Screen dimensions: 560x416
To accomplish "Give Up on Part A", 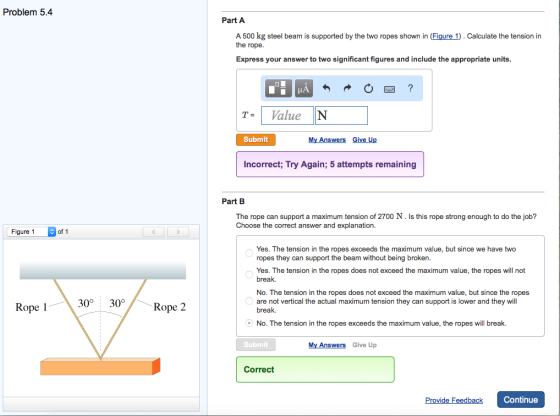I will coord(364,140).
